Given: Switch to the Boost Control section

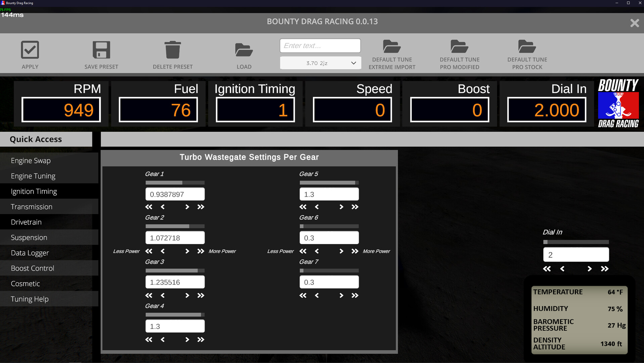Looking at the screenshot, I should [33, 268].
